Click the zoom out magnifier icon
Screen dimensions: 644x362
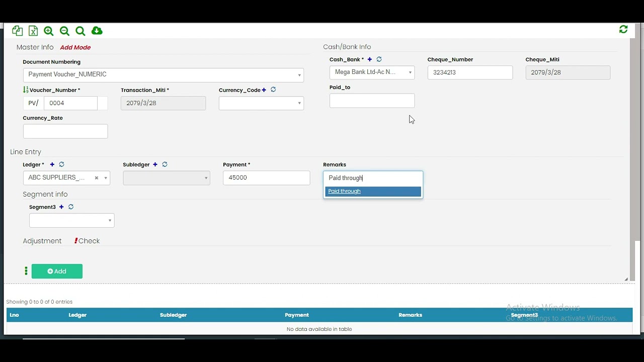point(64,31)
